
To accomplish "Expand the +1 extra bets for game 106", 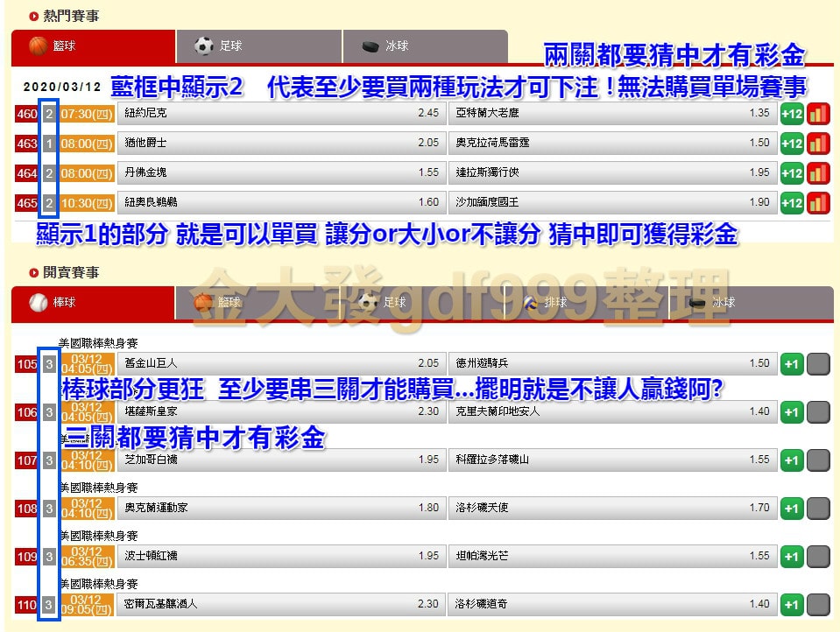I will point(792,411).
